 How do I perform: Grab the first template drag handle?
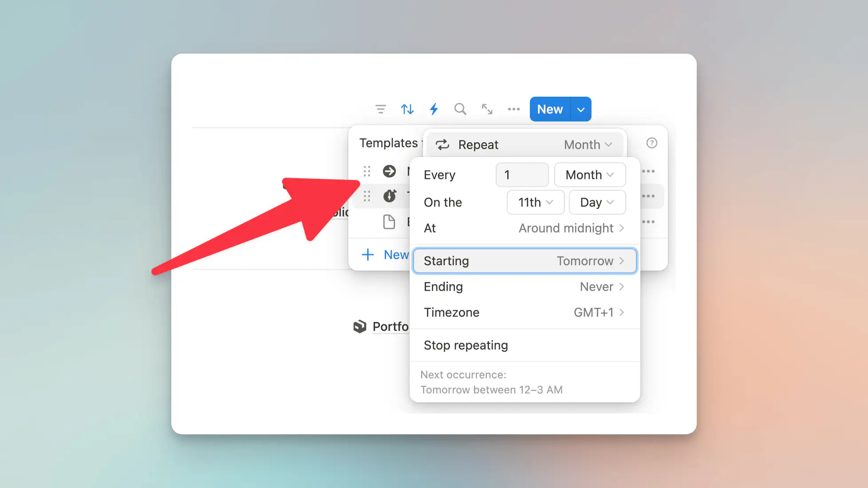click(x=367, y=171)
